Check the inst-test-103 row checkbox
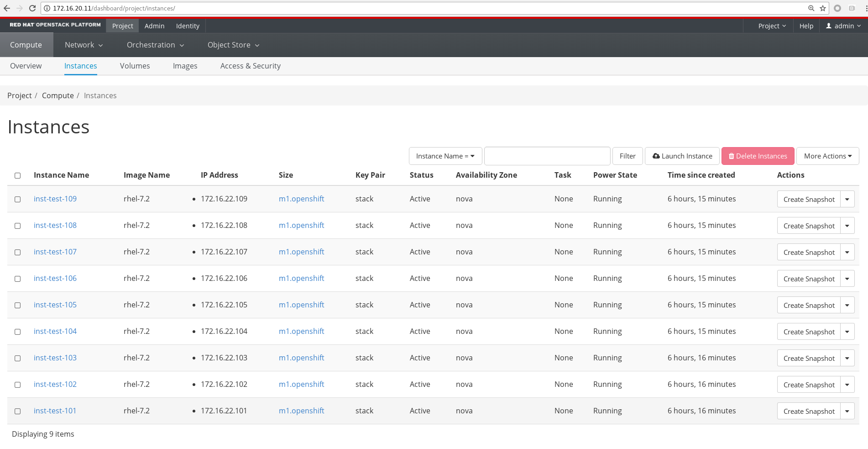Viewport: 868px width, 449px height. (17, 358)
